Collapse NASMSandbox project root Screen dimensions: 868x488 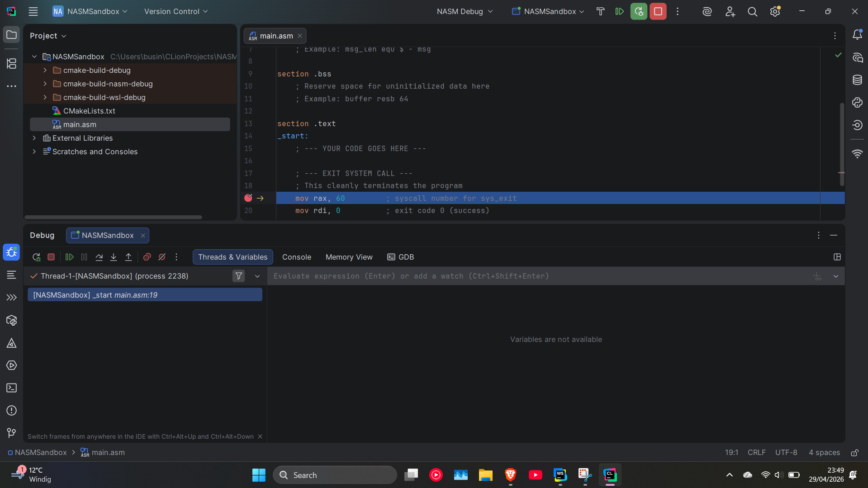tap(34, 57)
